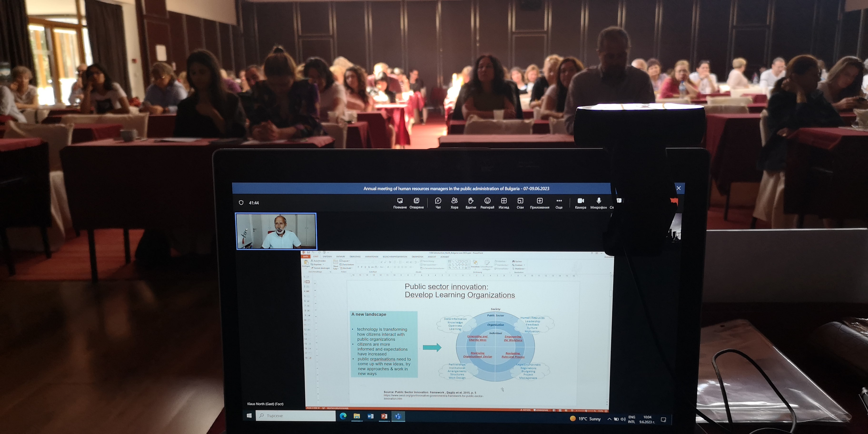Viewport: 868px width, 434px height.
Task: Click the volume speaker tray icon
Action: (623, 419)
